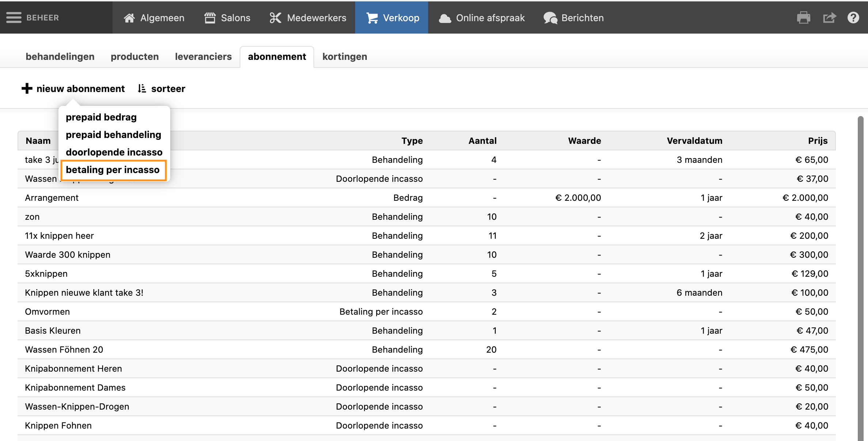Click the Algemeen home icon
This screenshot has height=441, width=868.
coord(129,18)
